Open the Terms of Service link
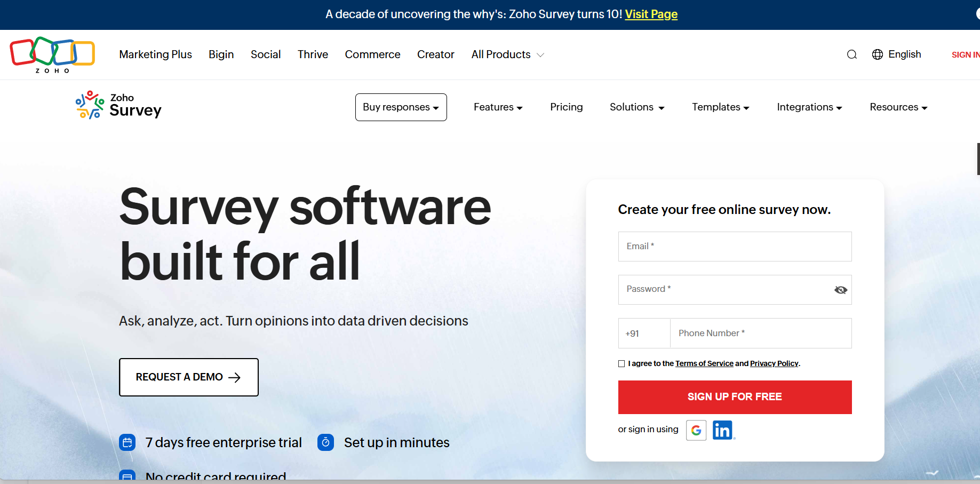The width and height of the screenshot is (980, 484). (x=704, y=364)
